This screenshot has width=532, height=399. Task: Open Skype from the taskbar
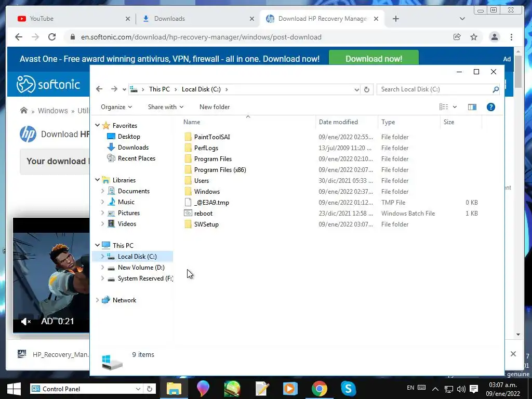click(348, 389)
